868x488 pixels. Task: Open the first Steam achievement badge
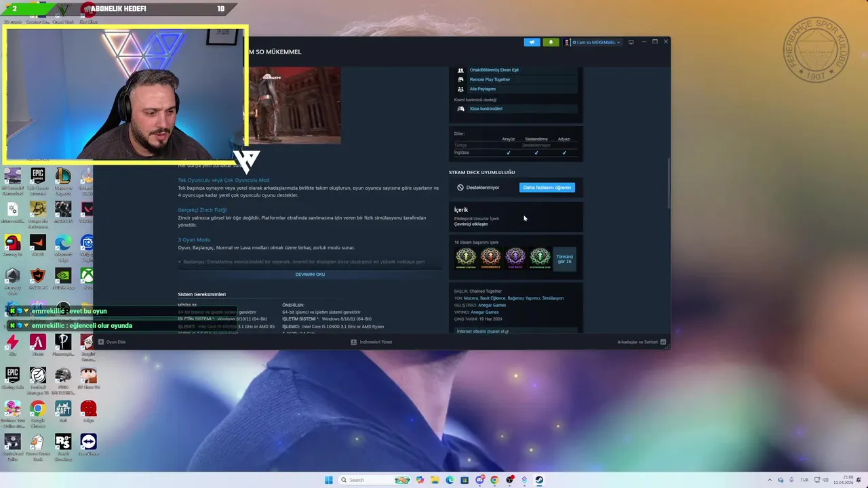pos(466,258)
